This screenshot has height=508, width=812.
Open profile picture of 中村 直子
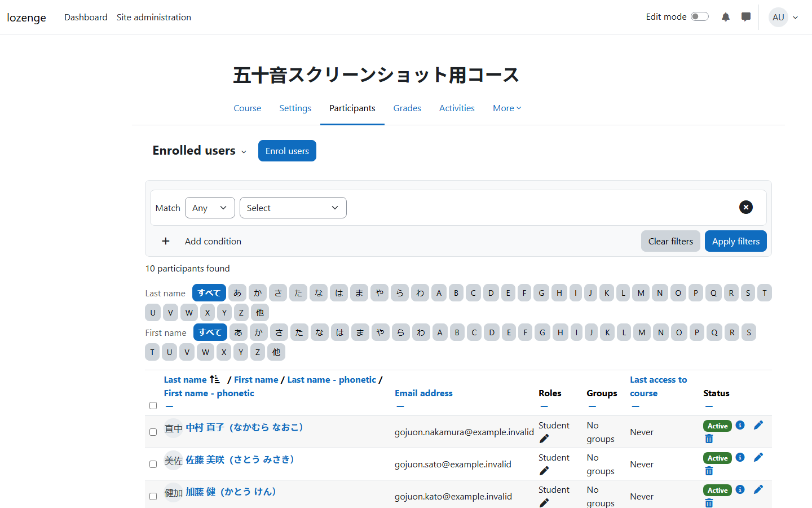(173, 428)
